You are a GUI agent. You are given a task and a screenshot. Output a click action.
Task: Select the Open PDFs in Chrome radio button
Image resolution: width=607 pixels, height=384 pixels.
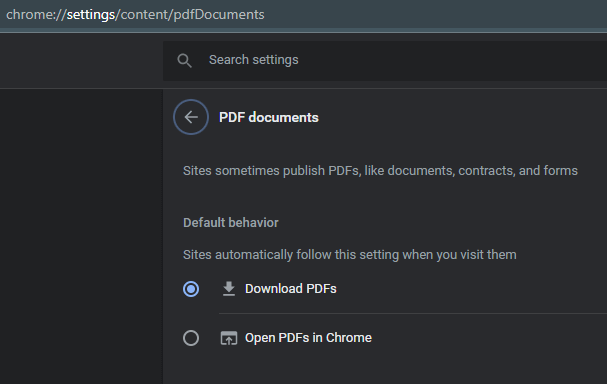tap(191, 338)
